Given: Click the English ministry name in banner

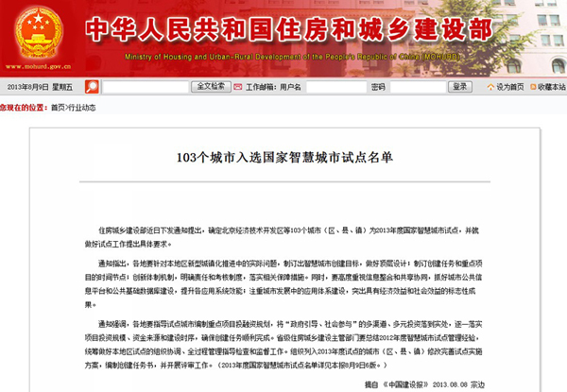Looking at the screenshot, I should pos(292,57).
